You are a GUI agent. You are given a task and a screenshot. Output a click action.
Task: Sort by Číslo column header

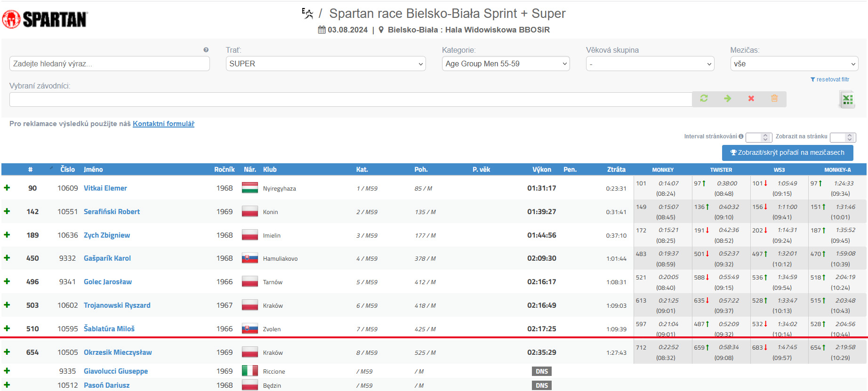[x=67, y=169]
